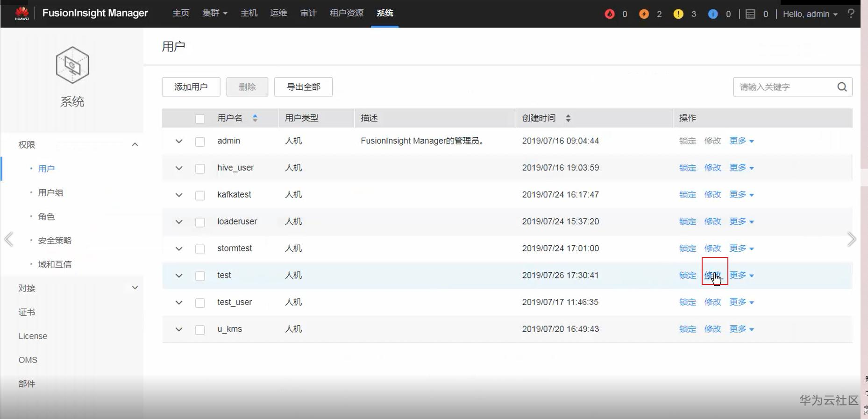Screen dimensions: 868x419
Task: Open critical alarms red indicator
Action: (x=610, y=14)
